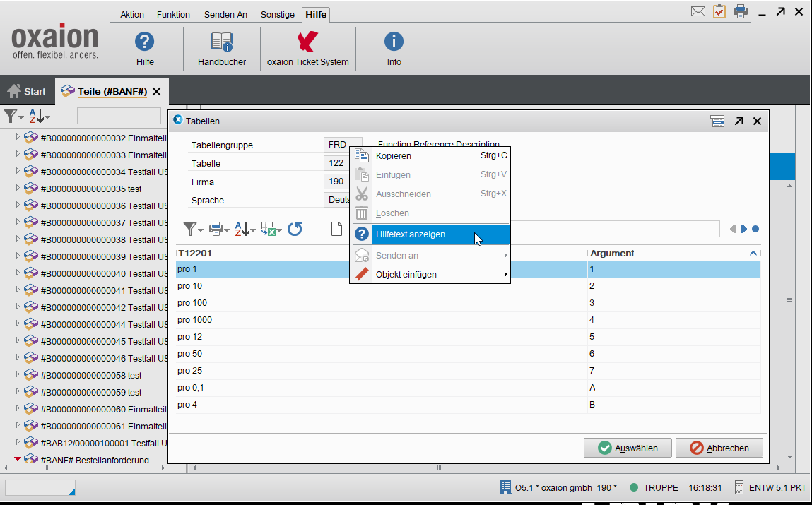Open the mail envelope icon at top right

click(698, 11)
